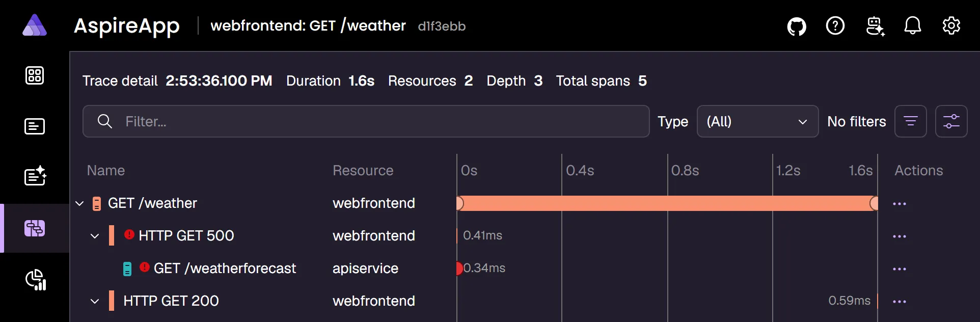Click the AspireApp title
980x322 pixels.
pos(127,26)
